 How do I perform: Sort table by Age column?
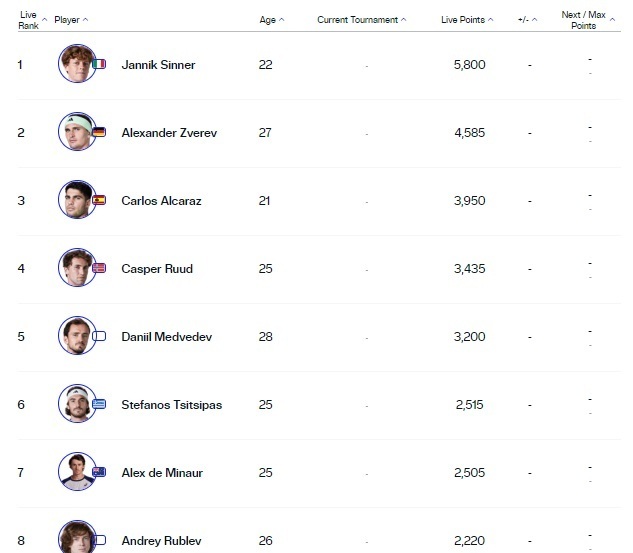point(271,20)
